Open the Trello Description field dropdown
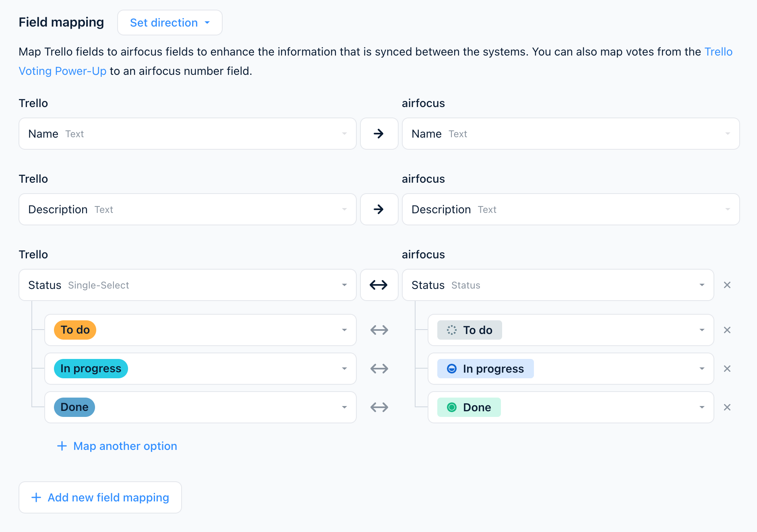The height and width of the screenshot is (532, 757). 188,209
